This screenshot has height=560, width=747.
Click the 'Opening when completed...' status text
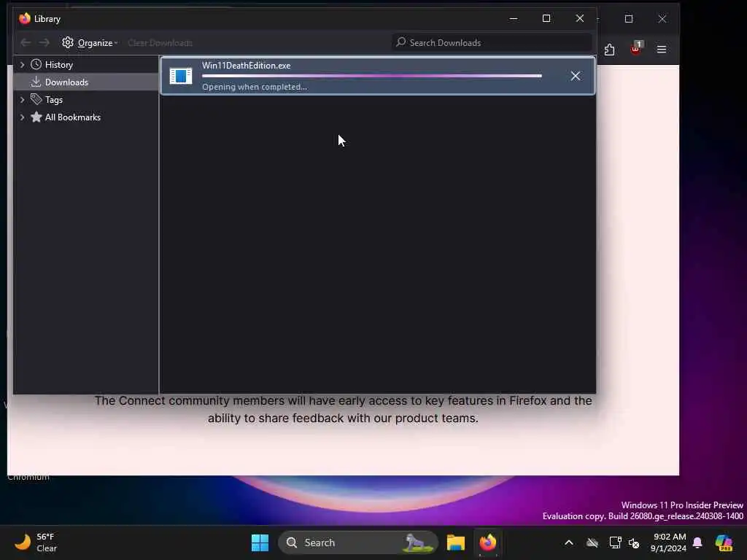click(255, 87)
